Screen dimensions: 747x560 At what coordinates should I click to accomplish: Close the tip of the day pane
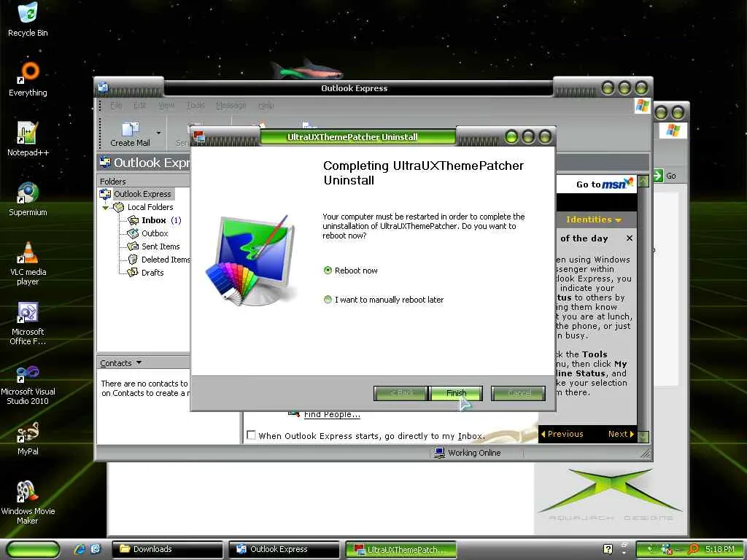(x=630, y=238)
